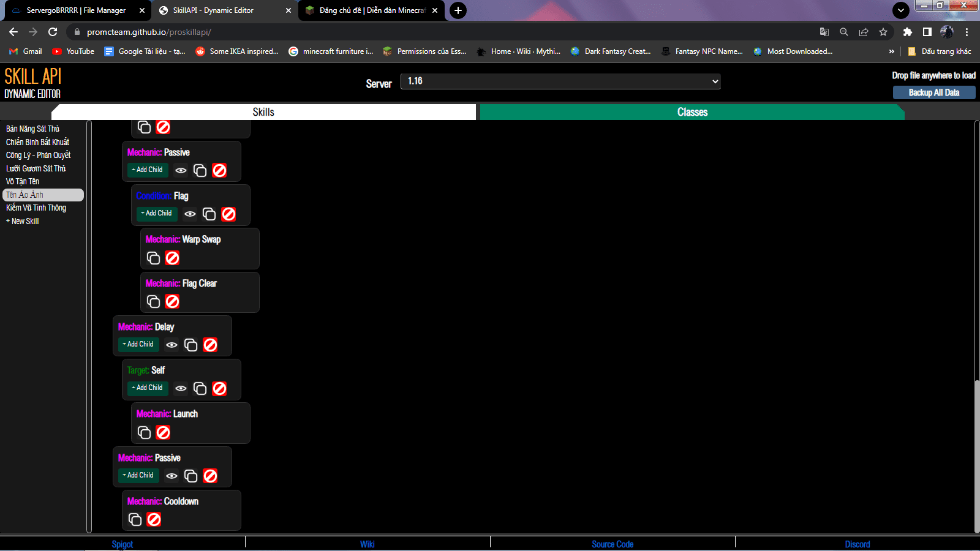The width and height of the screenshot is (980, 551).
Task: Remove the Target: Self node
Action: (x=219, y=388)
